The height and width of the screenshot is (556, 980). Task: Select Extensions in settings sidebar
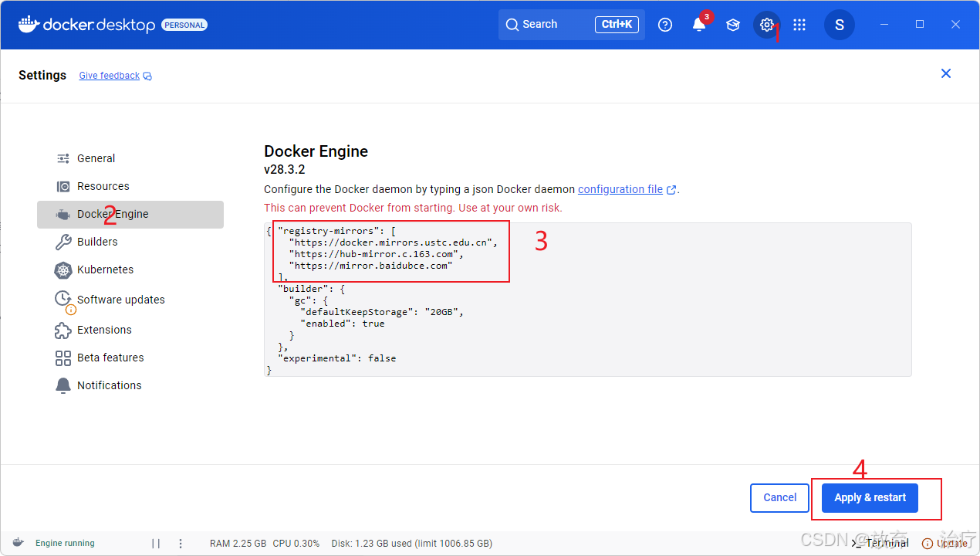pos(130,330)
